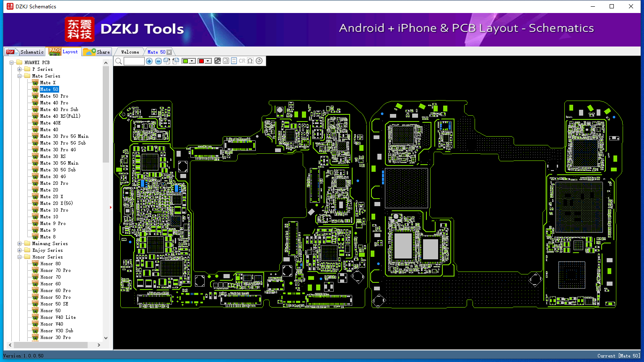Click the toolbar search text box
Screen dimensions: 644x362
(x=134, y=61)
